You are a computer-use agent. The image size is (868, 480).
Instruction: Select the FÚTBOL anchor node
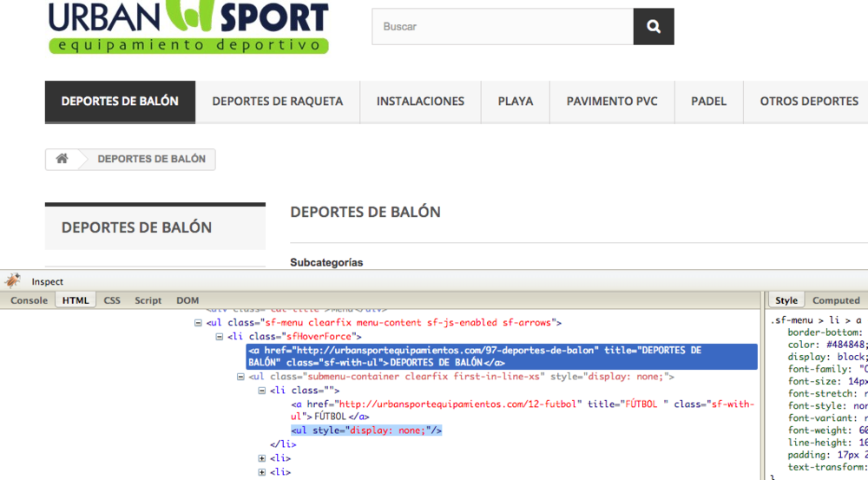(x=523, y=411)
